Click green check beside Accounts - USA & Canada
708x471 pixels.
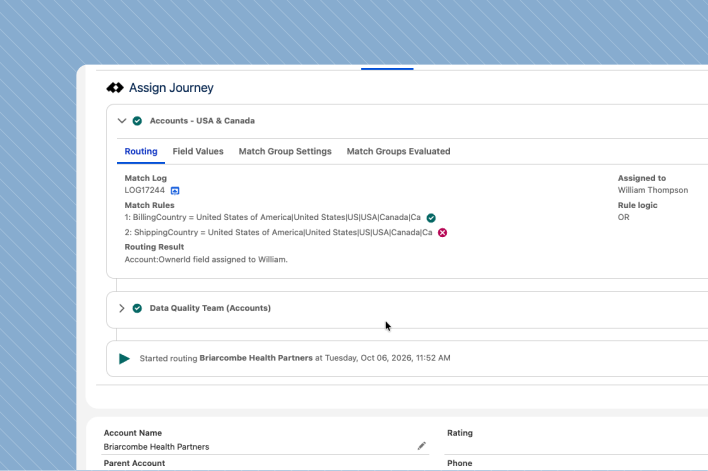tap(137, 121)
